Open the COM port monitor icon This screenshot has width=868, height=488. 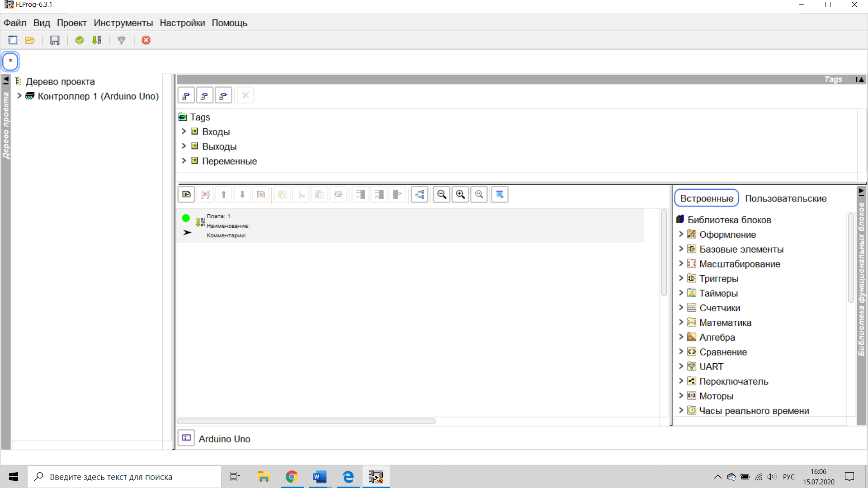(x=121, y=40)
